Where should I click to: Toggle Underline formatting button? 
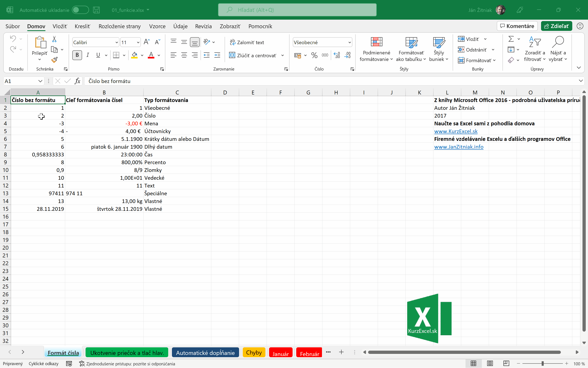tap(98, 55)
